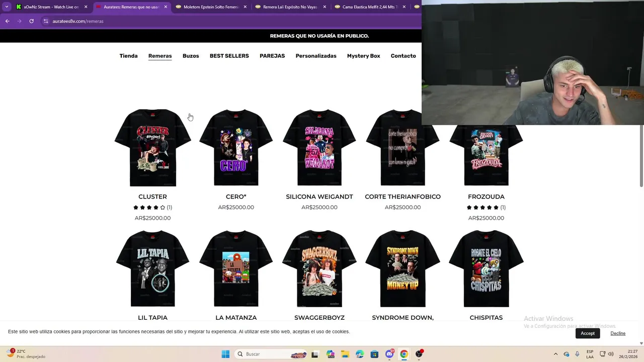The width and height of the screenshot is (644, 362).
Task: Click the taskbar Buscar search box
Action: pos(271,354)
